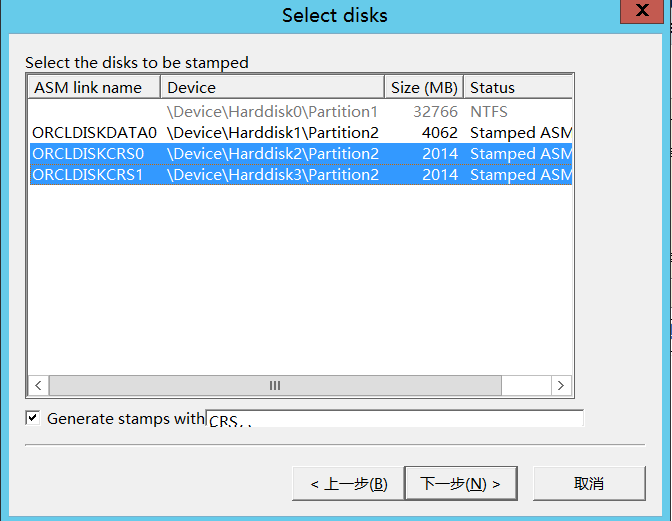Click the \Device\Harddisk3\Partition2 cell
Screen dimensions: 672x521
[273, 175]
